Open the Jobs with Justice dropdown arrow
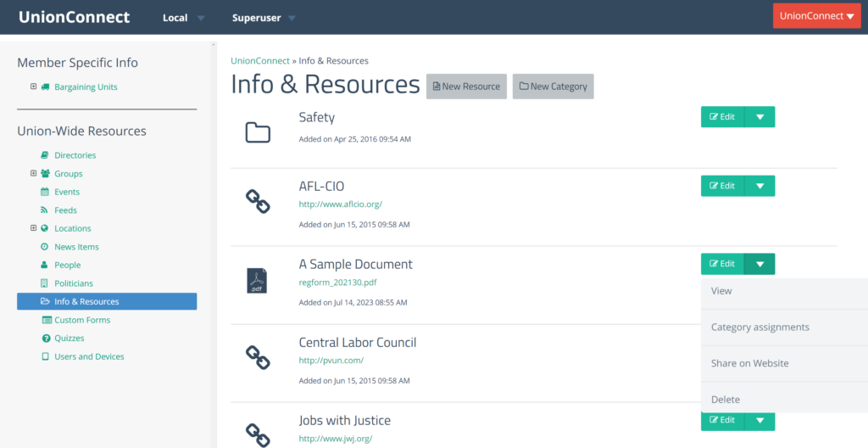 [x=759, y=420]
